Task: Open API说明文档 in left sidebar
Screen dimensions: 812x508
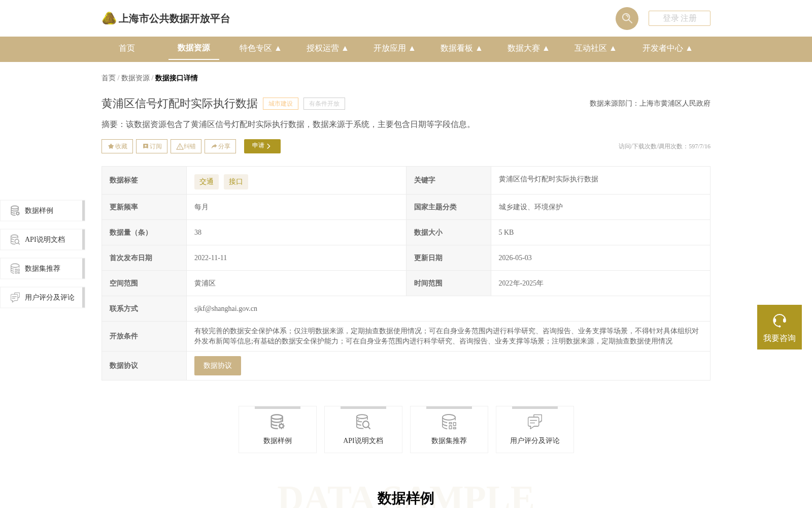Action: click(42, 239)
